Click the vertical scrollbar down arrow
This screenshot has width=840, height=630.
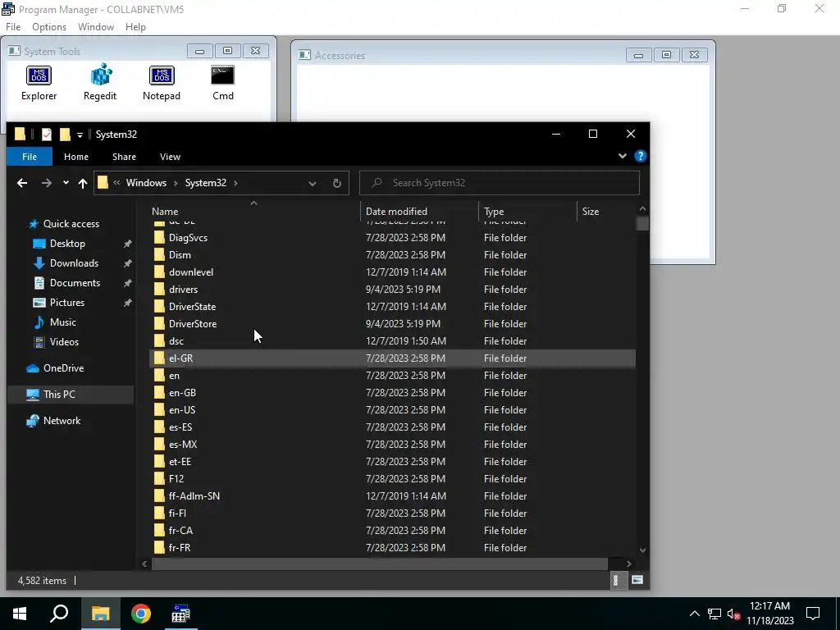(x=642, y=550)
